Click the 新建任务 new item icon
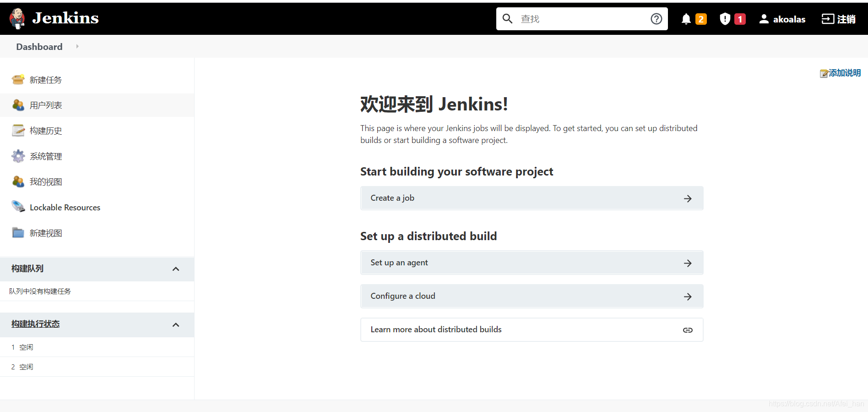 (18, 80)
